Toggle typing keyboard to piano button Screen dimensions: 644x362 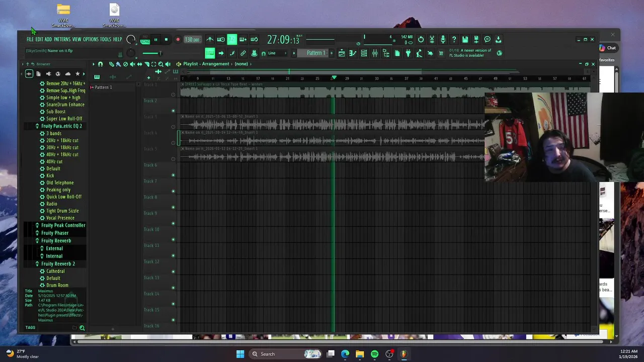(x=210, y=53)
